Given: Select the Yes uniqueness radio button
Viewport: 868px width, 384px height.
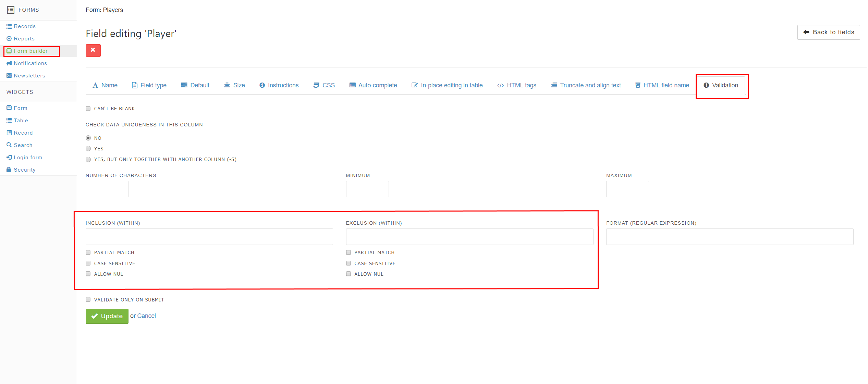Looking at the screenshot, I should pyautogui.click(x=88, y=149).
